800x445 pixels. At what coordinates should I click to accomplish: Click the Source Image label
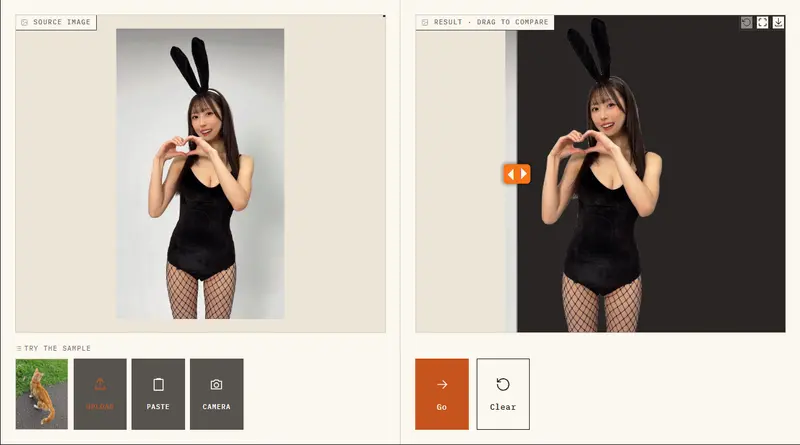(x=56, y=22)
